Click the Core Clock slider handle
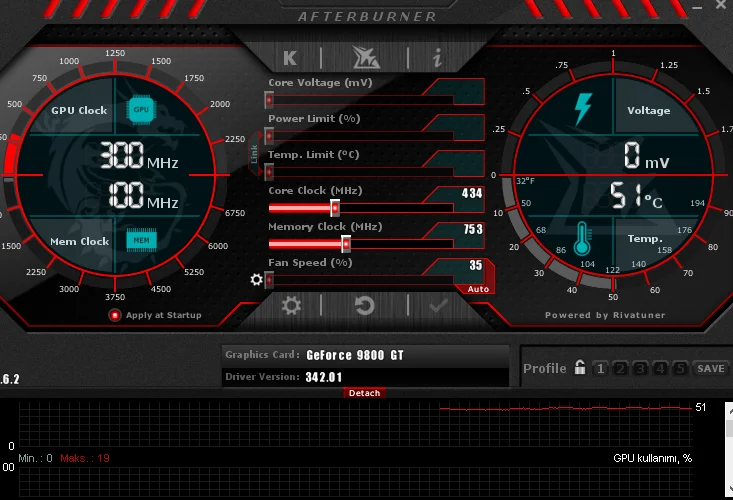 click(x=335, y=207)
